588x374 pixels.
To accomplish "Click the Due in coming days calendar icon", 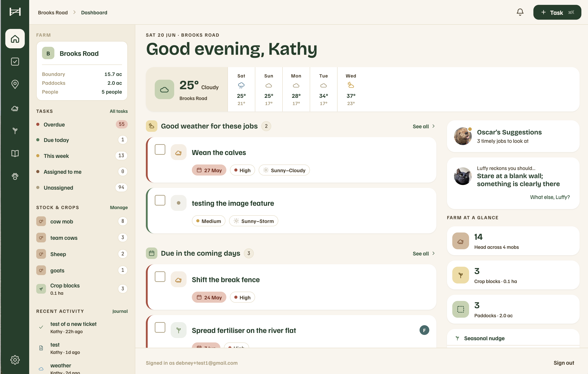I will tap(152, 253).
